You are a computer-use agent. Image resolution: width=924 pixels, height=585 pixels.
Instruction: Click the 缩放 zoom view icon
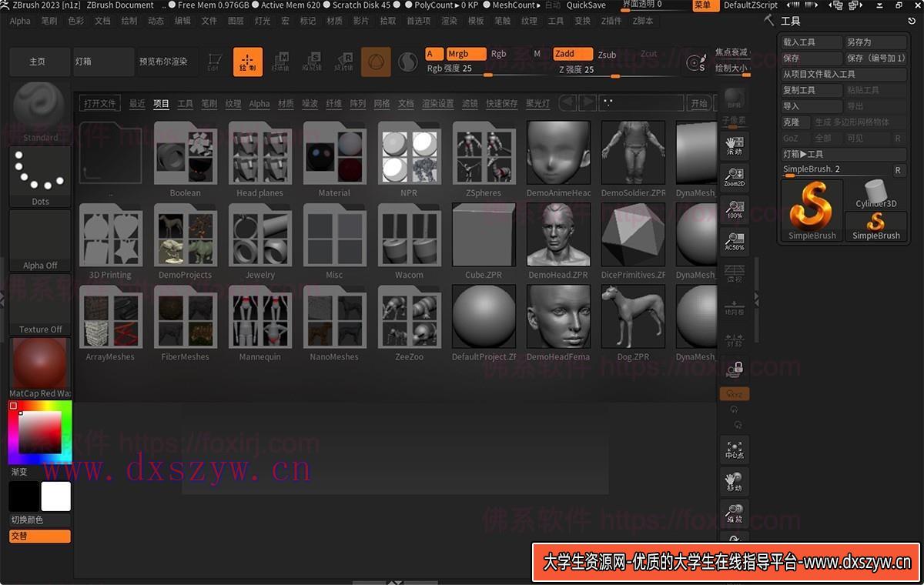[735, 514]
